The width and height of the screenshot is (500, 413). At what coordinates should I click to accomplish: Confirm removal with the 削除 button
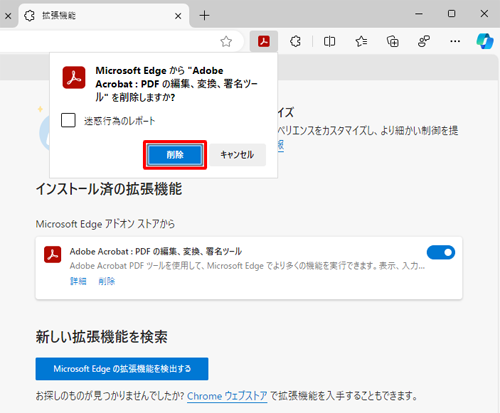[175, 155]
